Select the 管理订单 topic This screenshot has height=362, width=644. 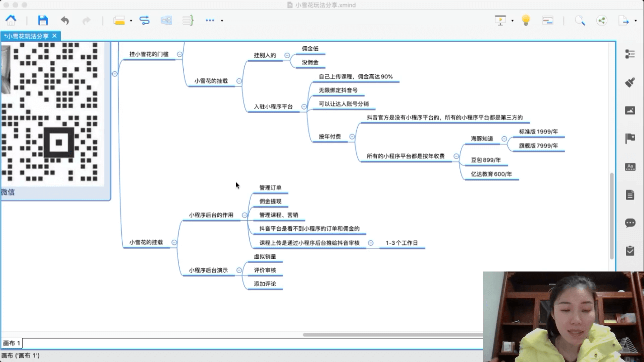click(270, 188)
